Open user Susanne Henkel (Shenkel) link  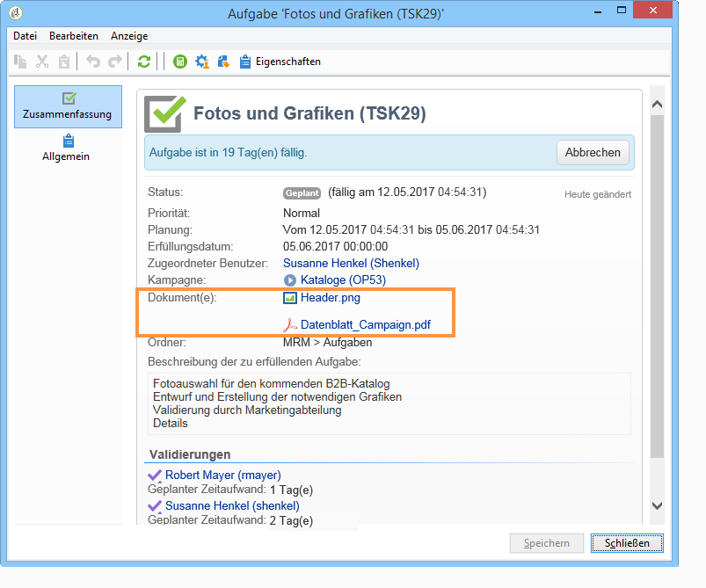coord(351,264)
